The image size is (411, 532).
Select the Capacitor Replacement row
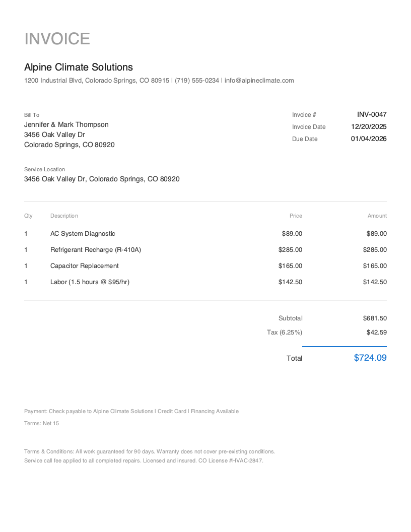(84, 265)
